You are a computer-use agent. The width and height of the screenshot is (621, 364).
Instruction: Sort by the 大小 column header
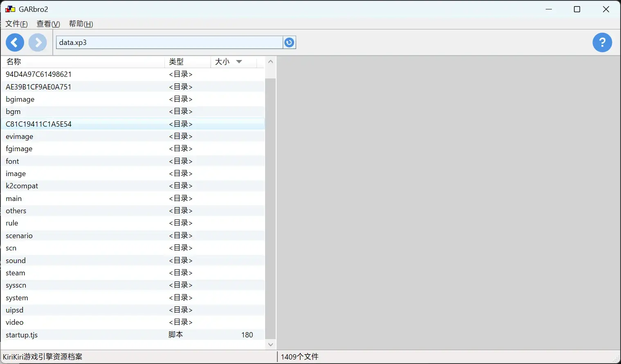coord(234,62)
